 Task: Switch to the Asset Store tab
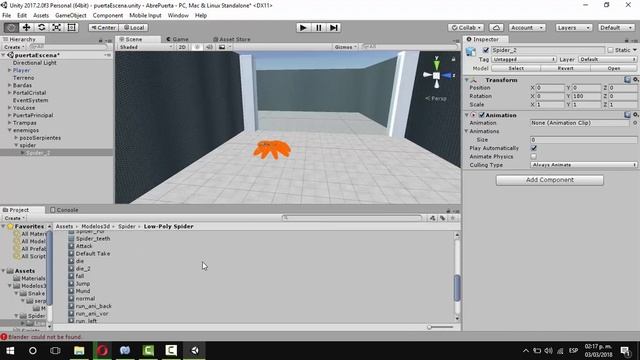tap(232, 39)
